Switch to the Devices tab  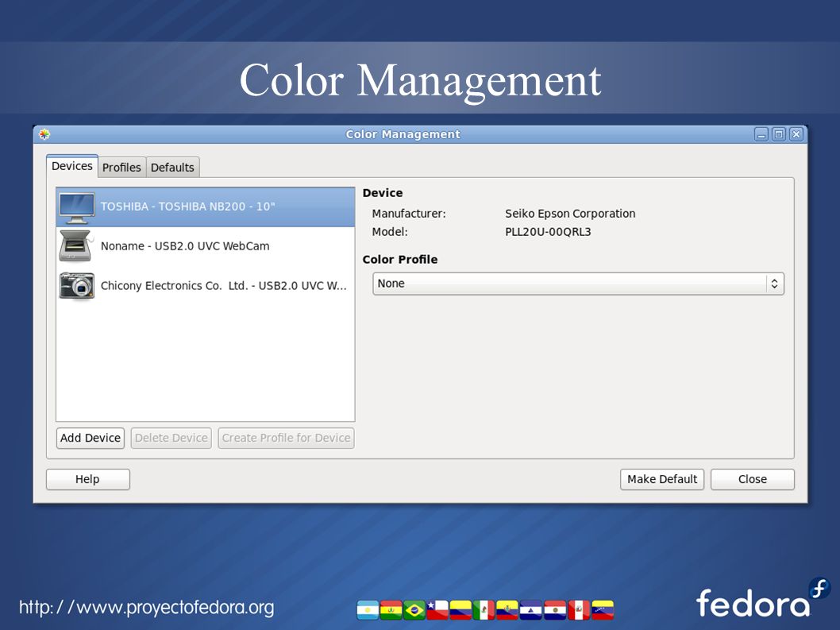coord(71,166)
